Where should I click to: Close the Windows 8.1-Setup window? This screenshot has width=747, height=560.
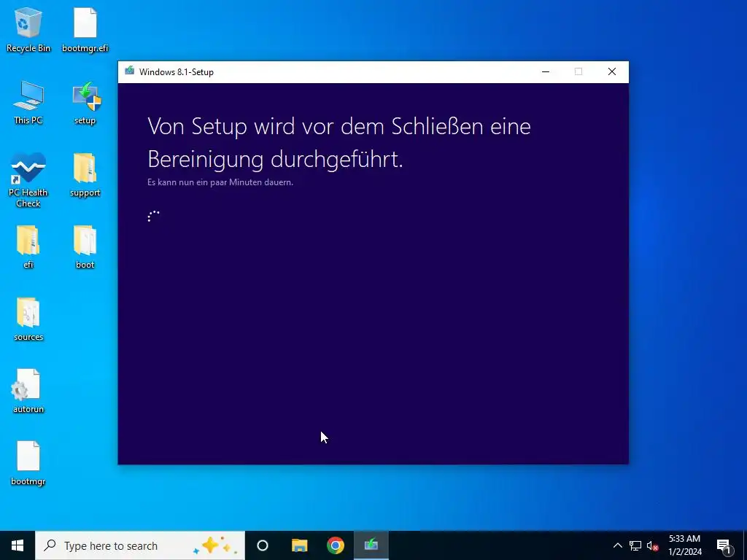point(612,71)
